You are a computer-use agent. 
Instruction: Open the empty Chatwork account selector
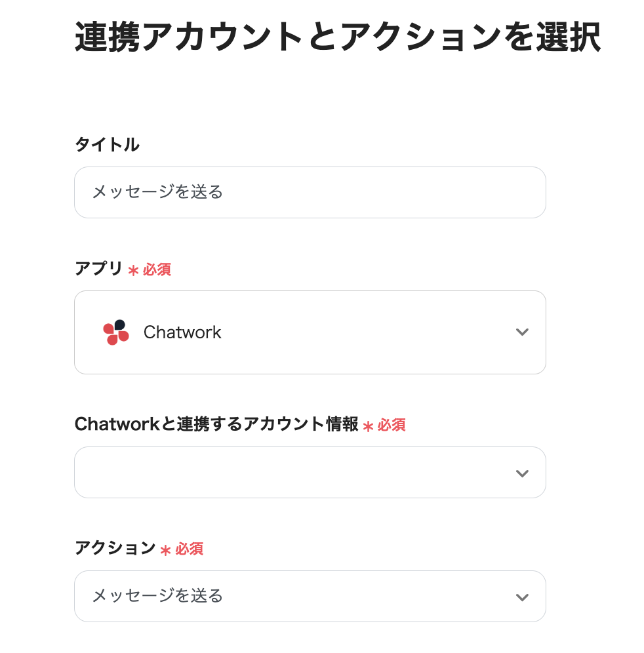[x=295, y=473]
